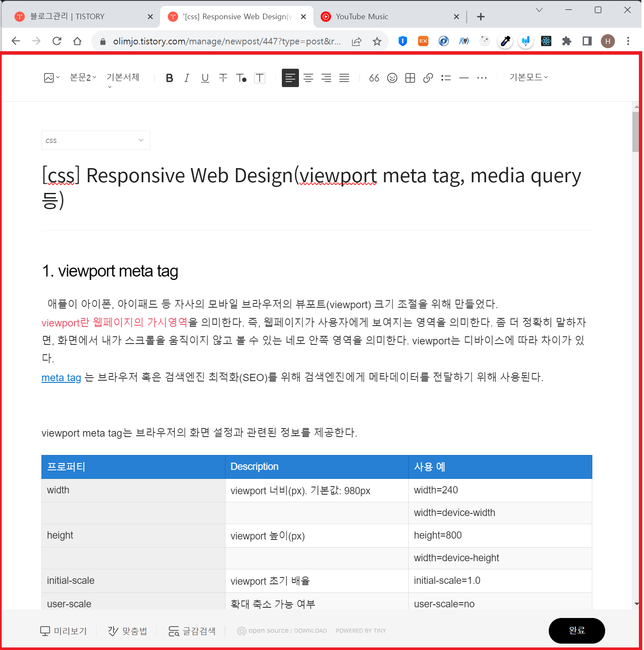Toggle center text alignment
The width and height of the screenshot is (644, 650).
pyautogui.click(x=308, y=78)
